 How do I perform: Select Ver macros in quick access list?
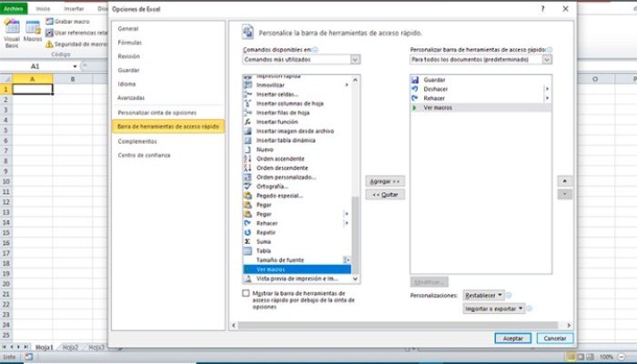(x=480, y=107)
